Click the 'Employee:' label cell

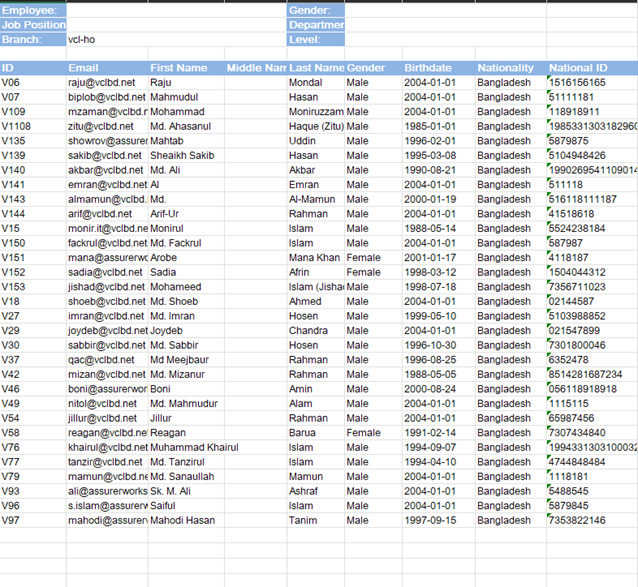tap(33, 10)
